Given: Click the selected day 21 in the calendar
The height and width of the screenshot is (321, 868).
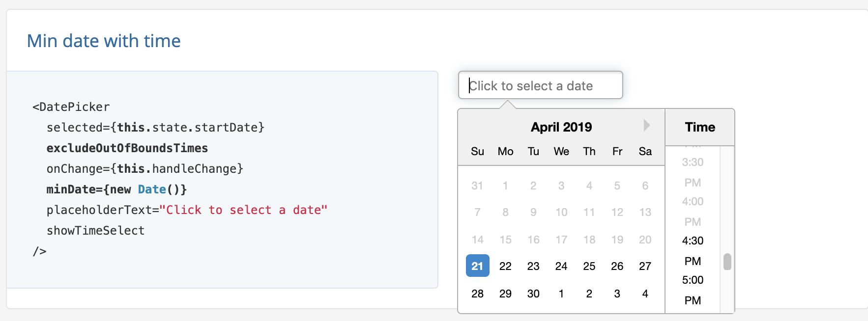Looking at the screenshot, I should point(477,266).
